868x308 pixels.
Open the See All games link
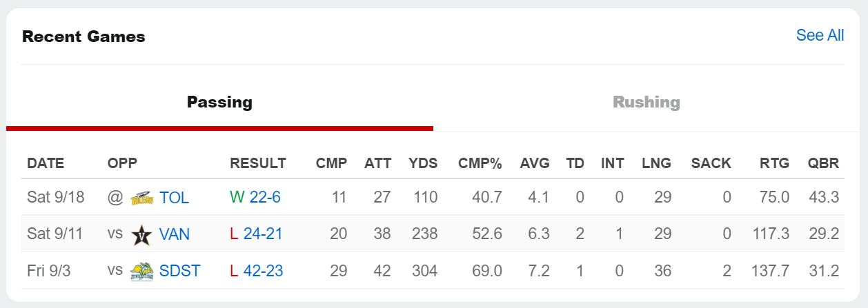point(820,36)
